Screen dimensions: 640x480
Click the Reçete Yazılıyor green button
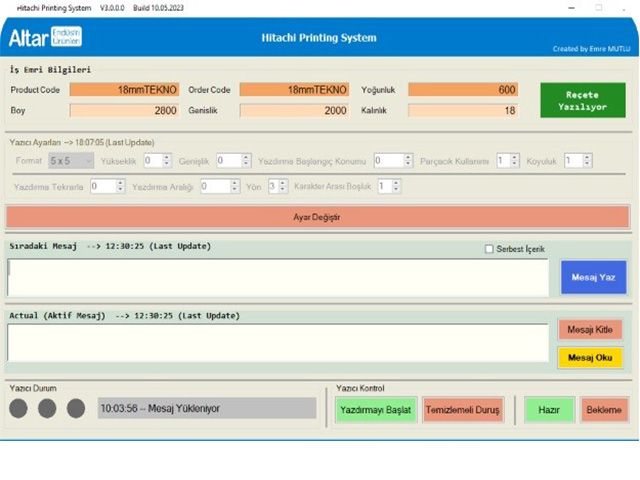tap(583, 100)
